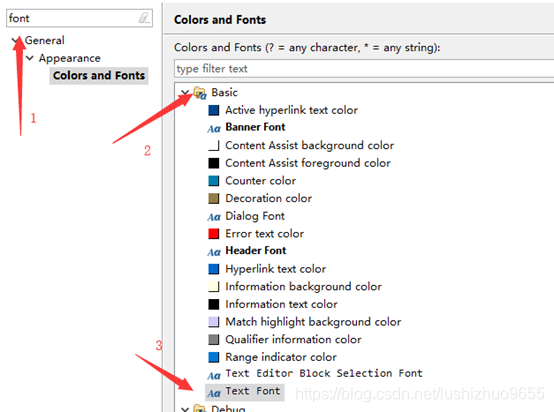This screenshot has height=412, width=554.
Task: Select "Text Editor Block Selection Font" entry
Action: click(x=324, y=374)
